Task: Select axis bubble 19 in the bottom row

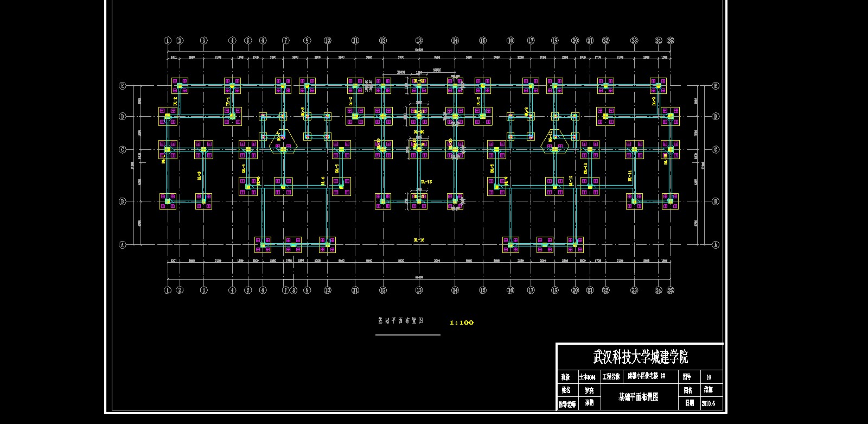Action: click(554, 290)
